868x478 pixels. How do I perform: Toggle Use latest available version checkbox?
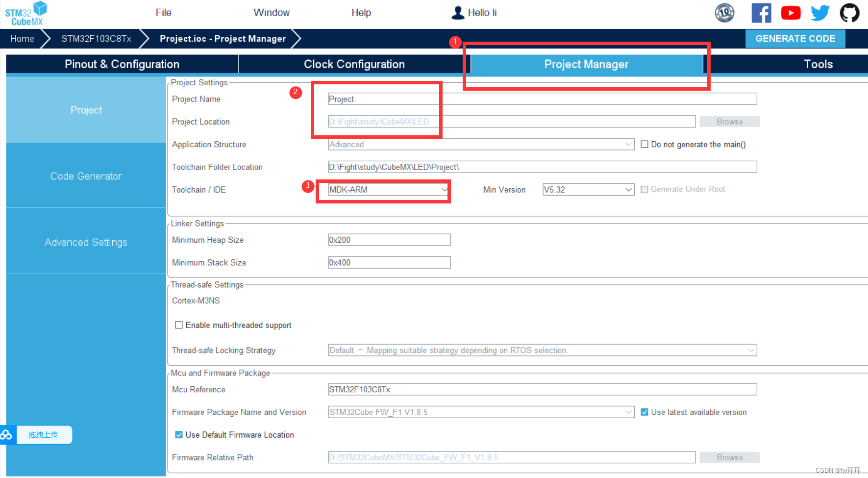click(645, 412)
